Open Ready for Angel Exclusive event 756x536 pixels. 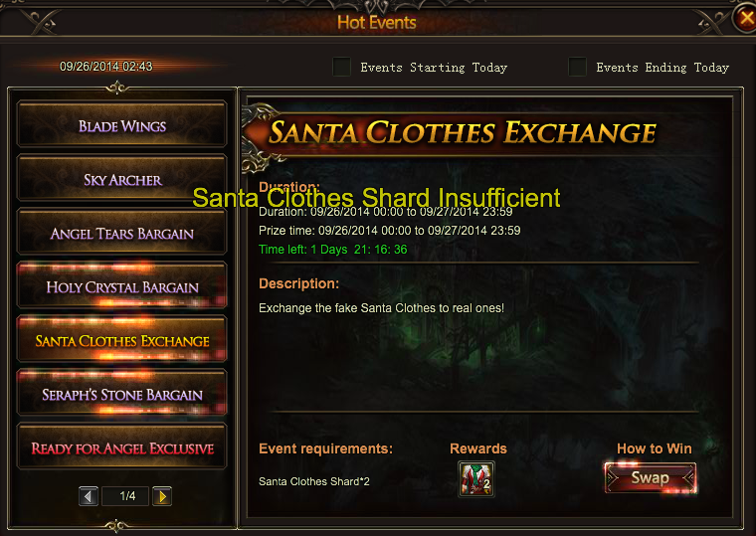coord(121,447)
